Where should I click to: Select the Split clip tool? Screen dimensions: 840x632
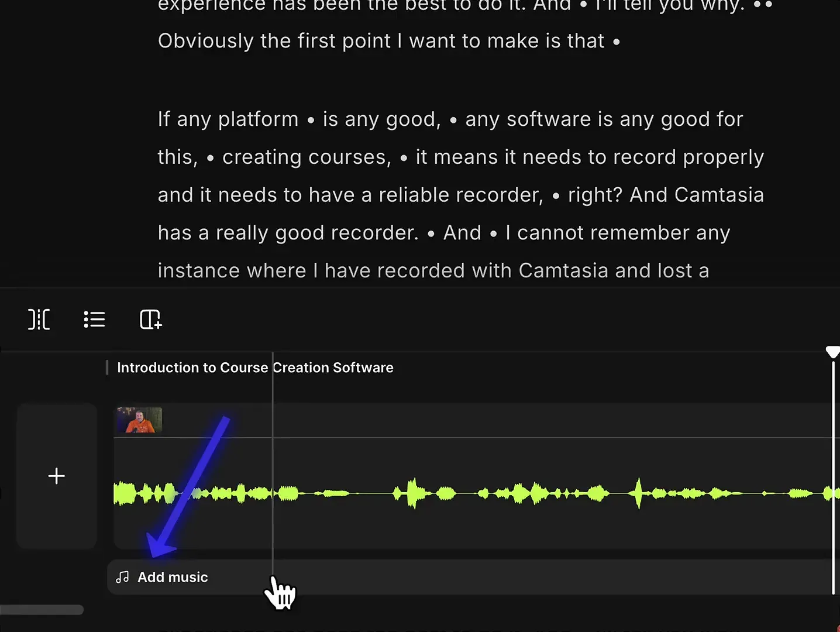[39, 320]
